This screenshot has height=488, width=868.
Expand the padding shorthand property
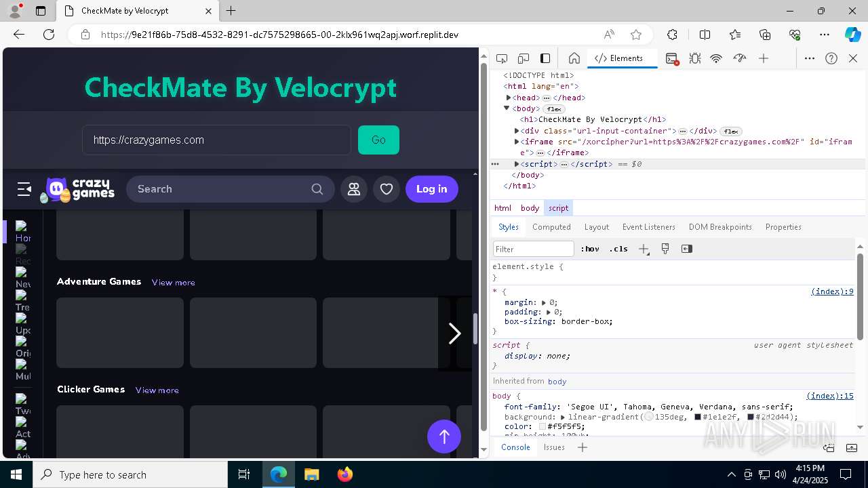pos(549,312)
